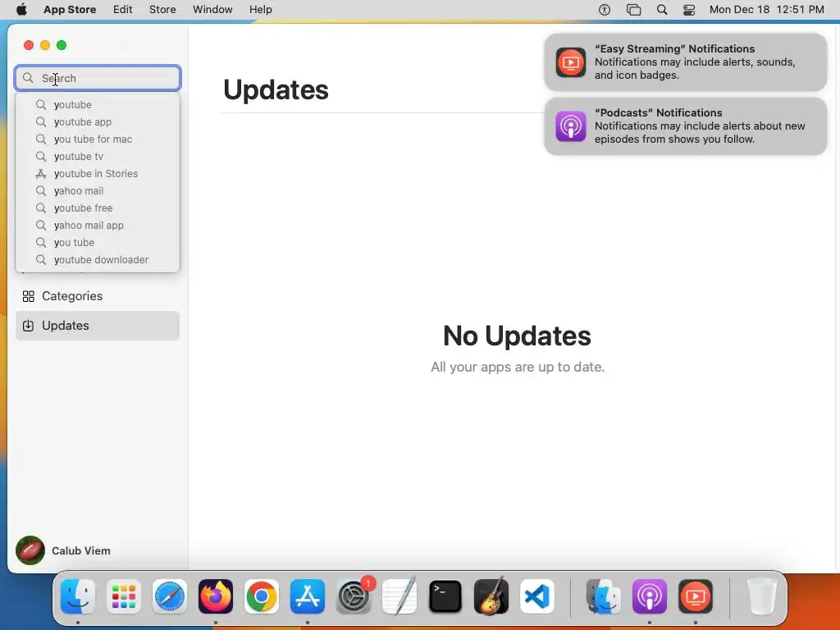
Task: Open Visual Studio Code from the Dock
Action: (537, 596)
